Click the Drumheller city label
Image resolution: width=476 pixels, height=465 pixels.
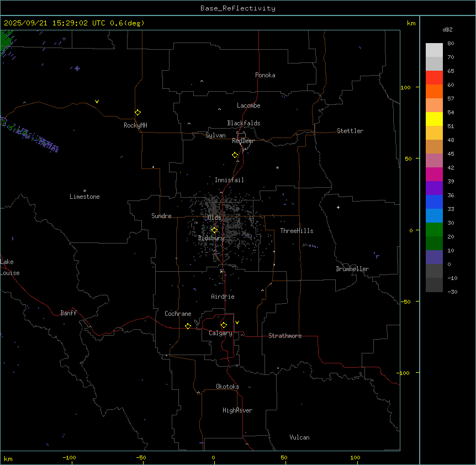(x=352, y=269)
